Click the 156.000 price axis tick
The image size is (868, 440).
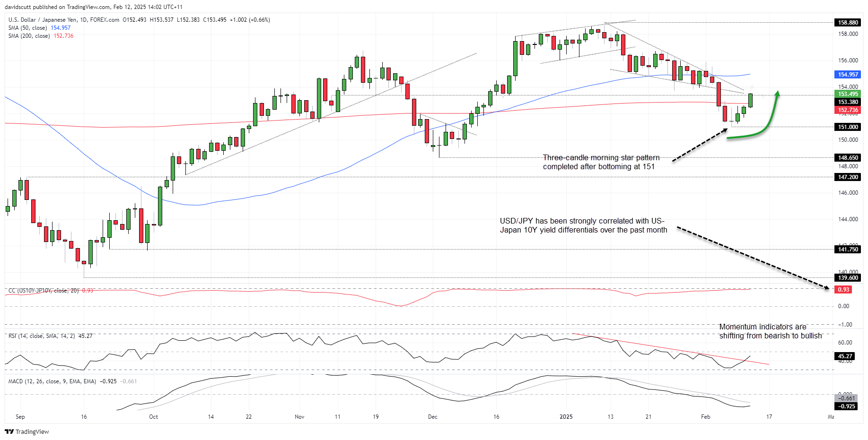click(x=848, y=60)
